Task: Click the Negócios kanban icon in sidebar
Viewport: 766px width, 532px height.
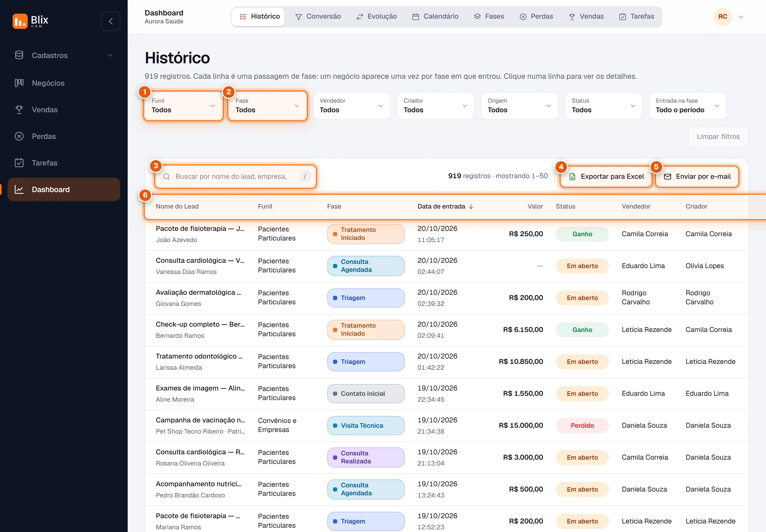Action: tap(19, 83)
